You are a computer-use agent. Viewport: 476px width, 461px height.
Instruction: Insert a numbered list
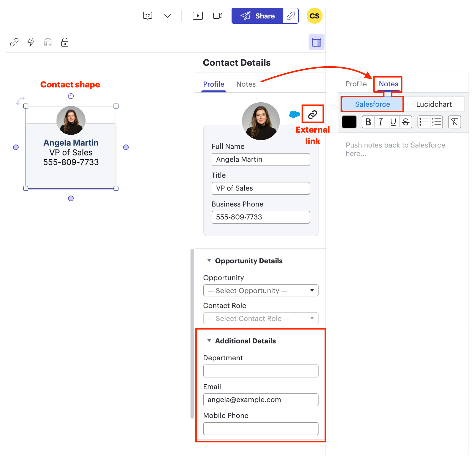(x=436, y=122)
